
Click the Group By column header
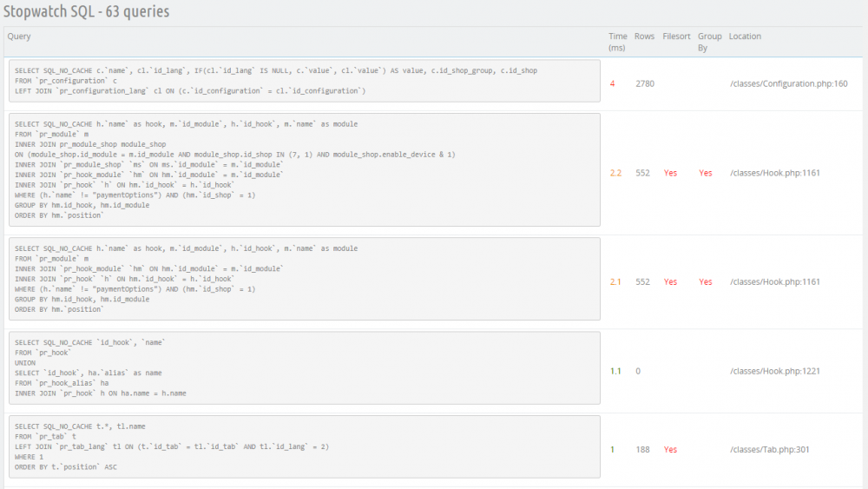coord(709,42)
